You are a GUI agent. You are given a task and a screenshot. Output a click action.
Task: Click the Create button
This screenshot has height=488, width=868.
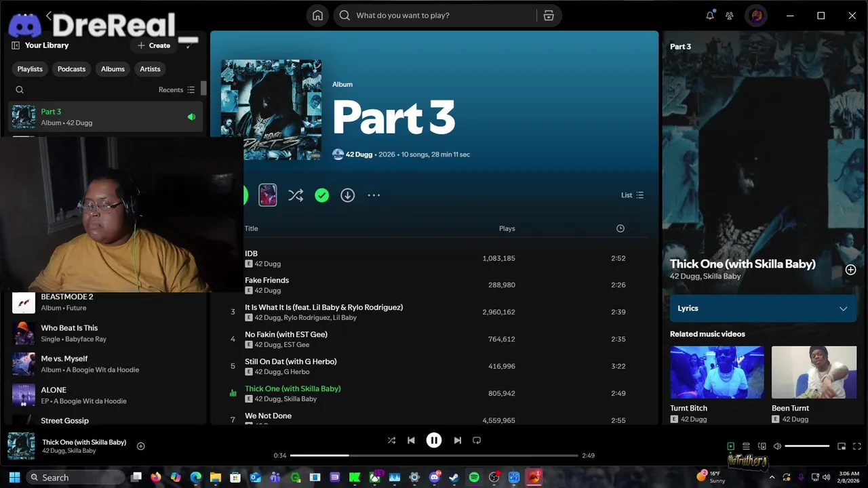pos(154,45)
